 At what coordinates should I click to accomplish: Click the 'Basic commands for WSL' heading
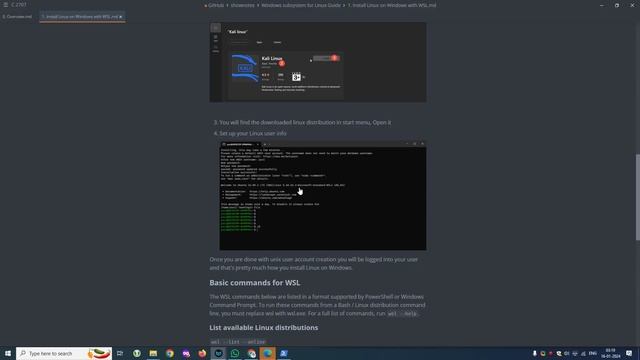(x=255, y=282)
